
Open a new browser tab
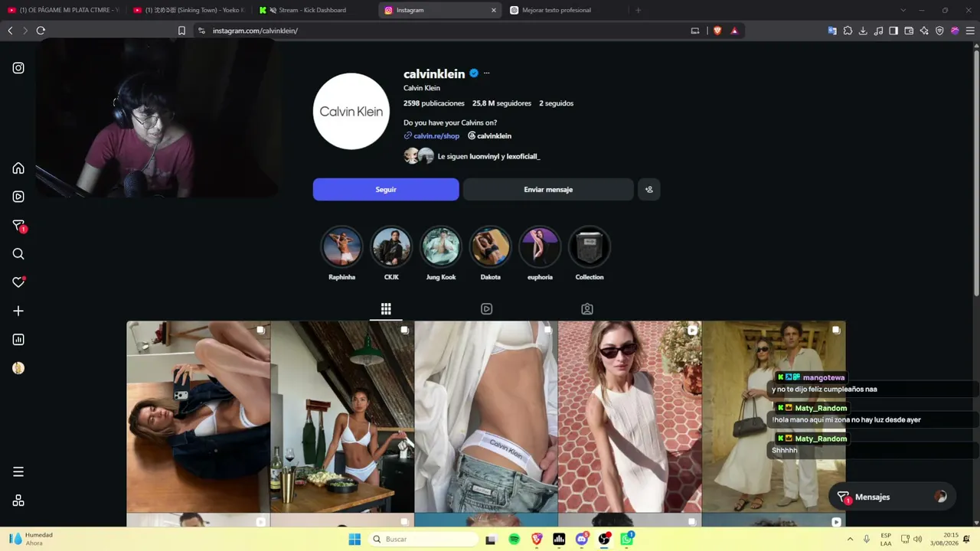point(638,10)
